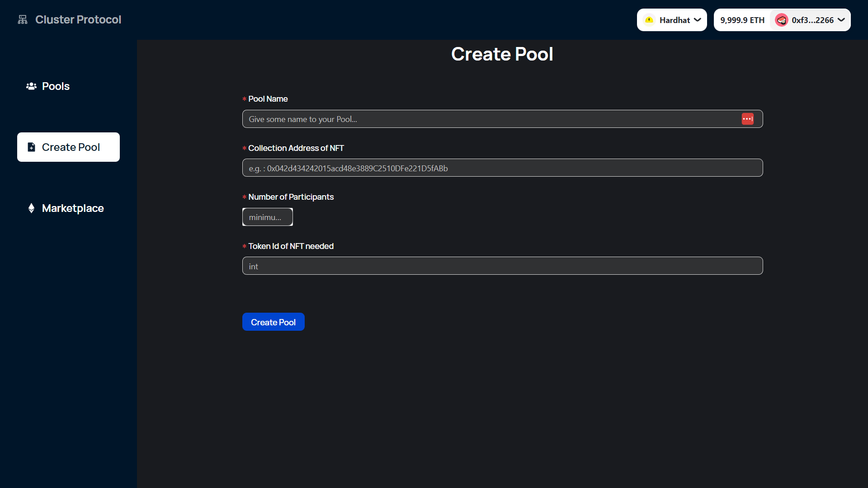Go to the Pools page

56,86
